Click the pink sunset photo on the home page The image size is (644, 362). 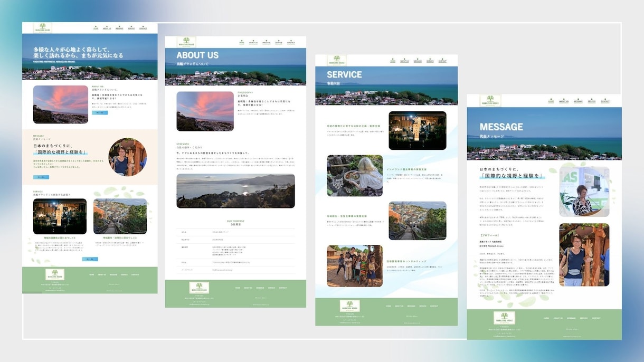pyautogui.click(x=61, y=104)
